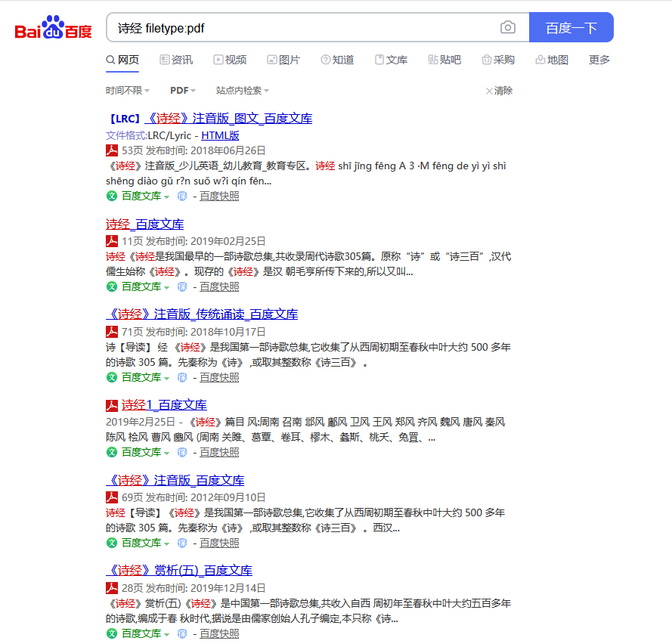Click green 百度文库 badge icon under 诗经1 result
Screen dimensions: 672x644
112,452
